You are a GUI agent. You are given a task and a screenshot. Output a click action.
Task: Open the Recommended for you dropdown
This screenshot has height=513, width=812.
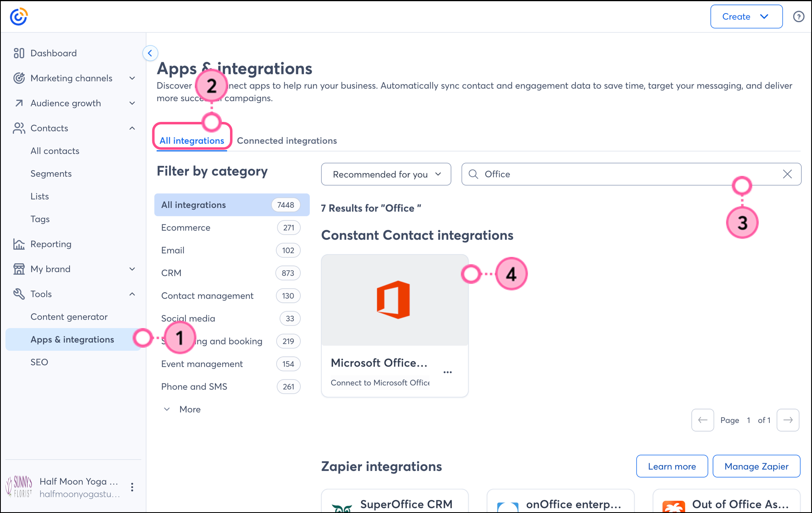point(386,174)
